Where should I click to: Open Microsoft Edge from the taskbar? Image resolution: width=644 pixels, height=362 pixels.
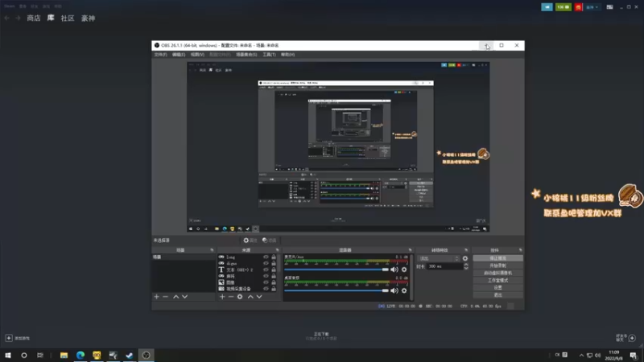click(80, 355)
